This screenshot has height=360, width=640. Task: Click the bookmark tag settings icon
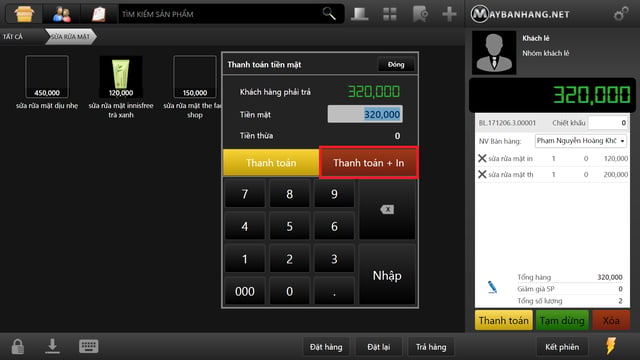pyautogui.click(x=420, y=14)
